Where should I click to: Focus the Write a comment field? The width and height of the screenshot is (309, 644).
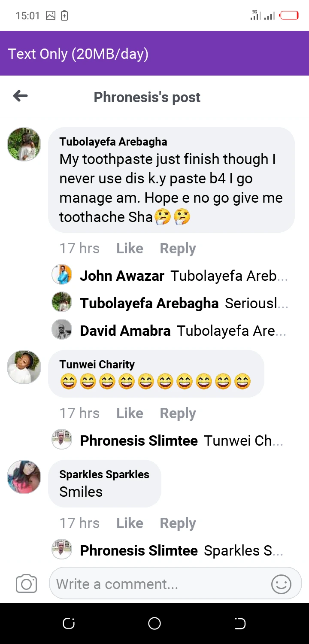pos(159,584)
